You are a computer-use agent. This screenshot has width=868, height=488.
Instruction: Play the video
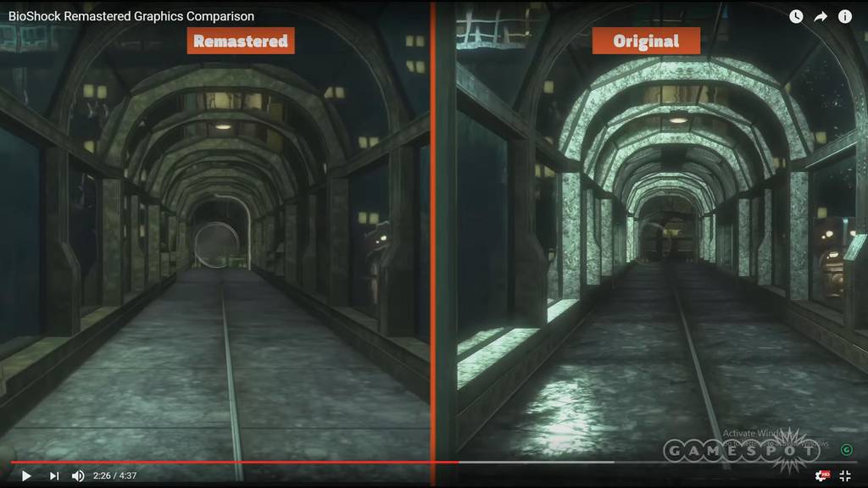26,475
